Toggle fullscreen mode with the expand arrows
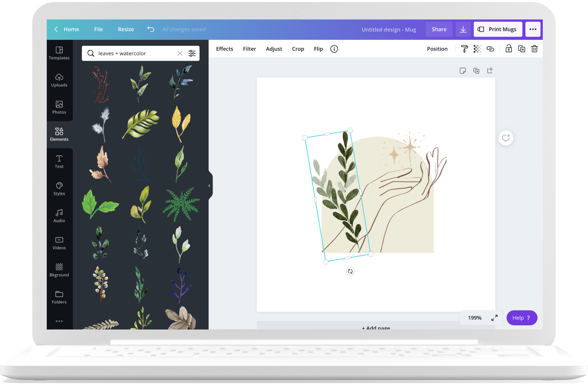This screenshot has width=588, height=384. click(x=494, y=318)
